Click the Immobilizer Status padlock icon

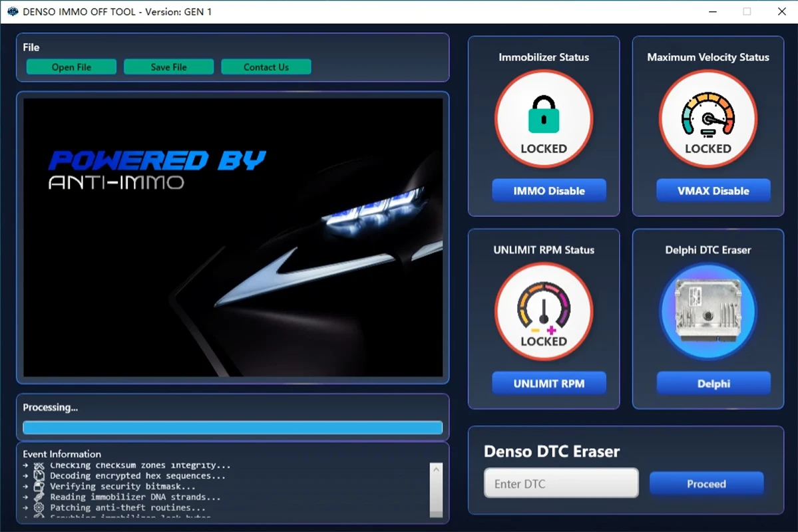click(544, 115)
